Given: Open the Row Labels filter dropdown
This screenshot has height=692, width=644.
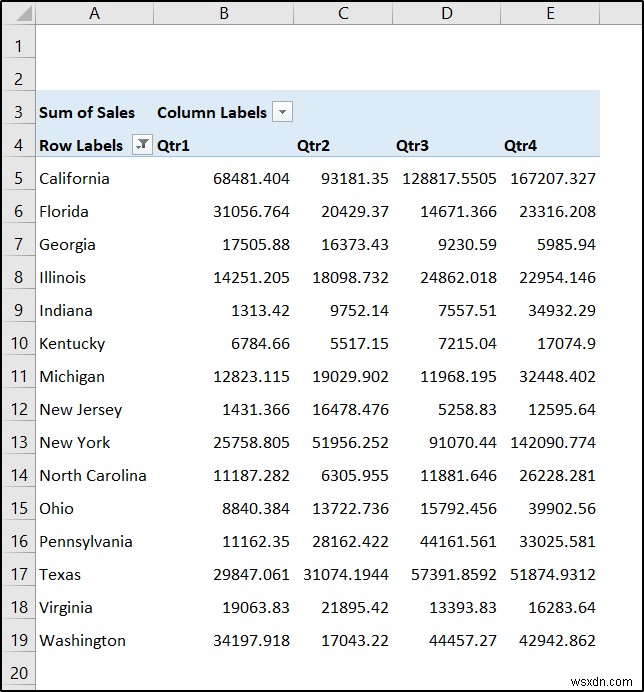Looking at the screenshot, I should [x=143, y=145].
